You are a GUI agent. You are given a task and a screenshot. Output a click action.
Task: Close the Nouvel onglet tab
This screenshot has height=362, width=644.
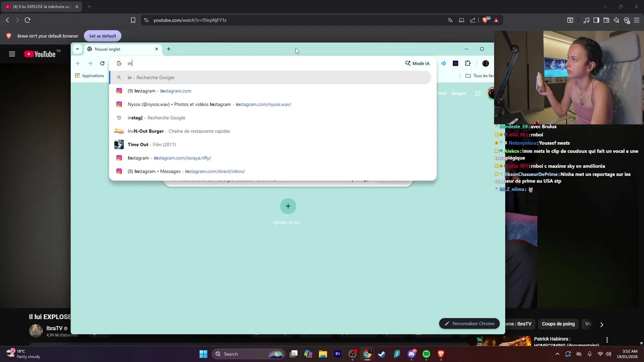(156, 49)
